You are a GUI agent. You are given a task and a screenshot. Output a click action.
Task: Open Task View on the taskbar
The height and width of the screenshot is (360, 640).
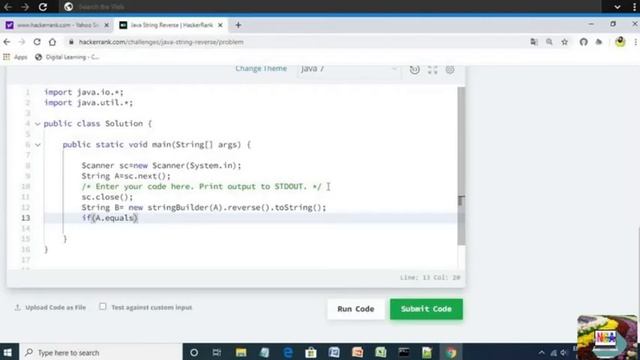pos(217,352)
